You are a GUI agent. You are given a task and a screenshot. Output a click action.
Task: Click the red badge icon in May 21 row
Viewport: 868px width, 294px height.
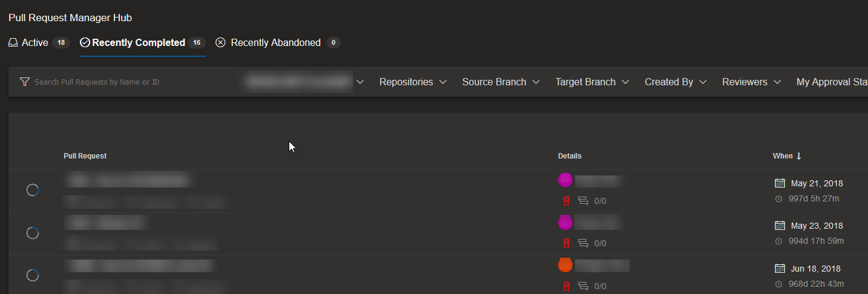[567, 201]
